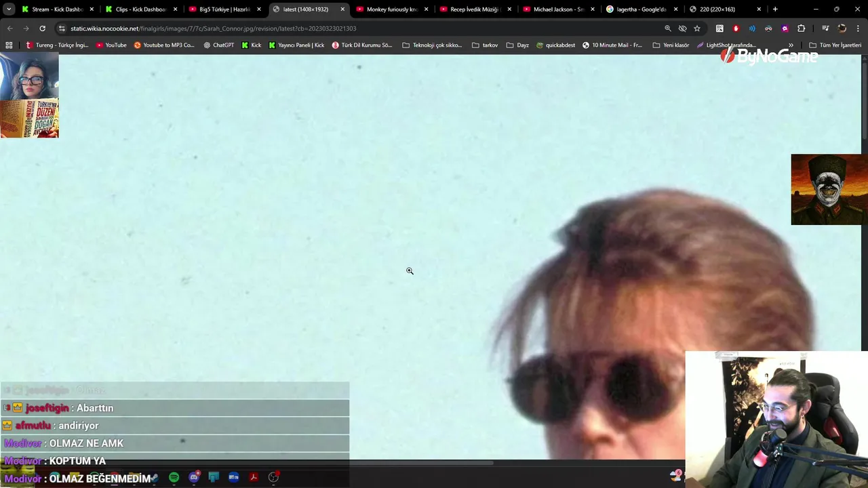Screen dimensions: 868x488
Task: Open the Chrome apps grid shortcut
Action: (9, 45)
